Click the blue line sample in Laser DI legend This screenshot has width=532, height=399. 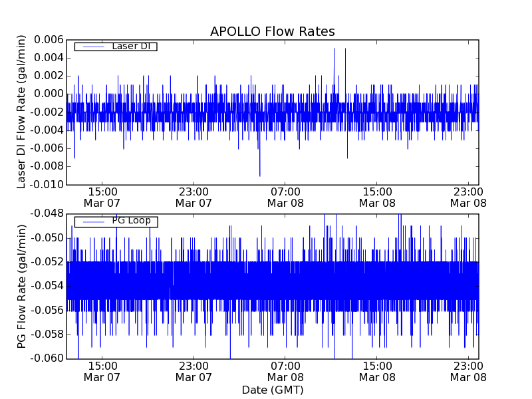pos(92,47)
